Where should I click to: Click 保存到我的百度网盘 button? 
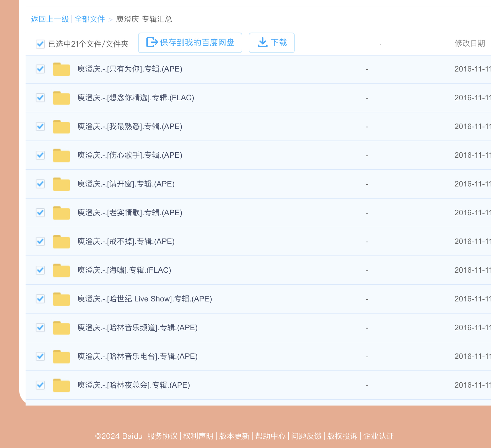[x=190, y=43]
